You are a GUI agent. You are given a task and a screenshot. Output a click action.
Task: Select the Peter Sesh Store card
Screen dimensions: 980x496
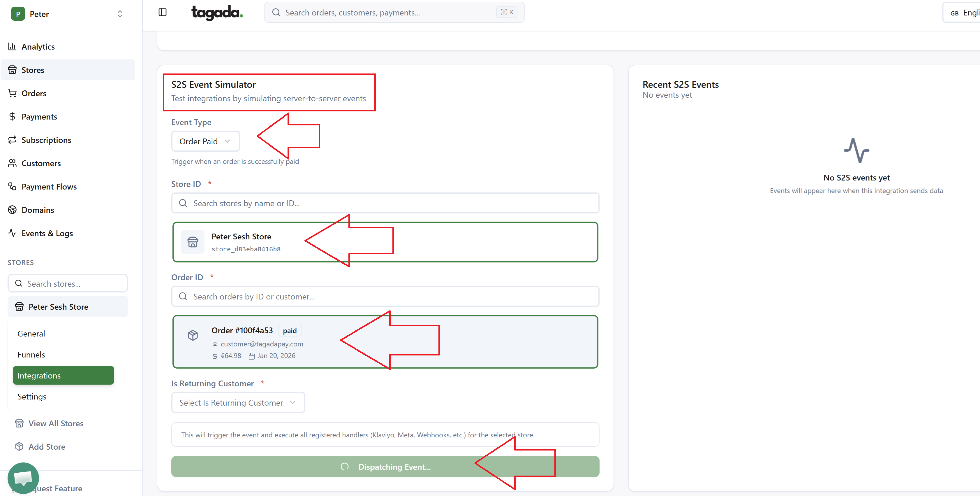pyautogui.click(x=385, y=242)
